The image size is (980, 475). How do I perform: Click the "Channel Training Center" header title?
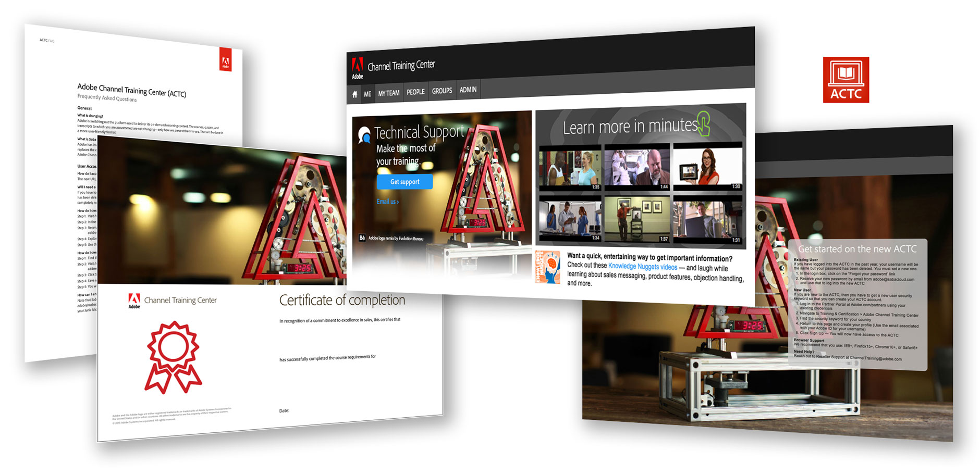[401, 66]
